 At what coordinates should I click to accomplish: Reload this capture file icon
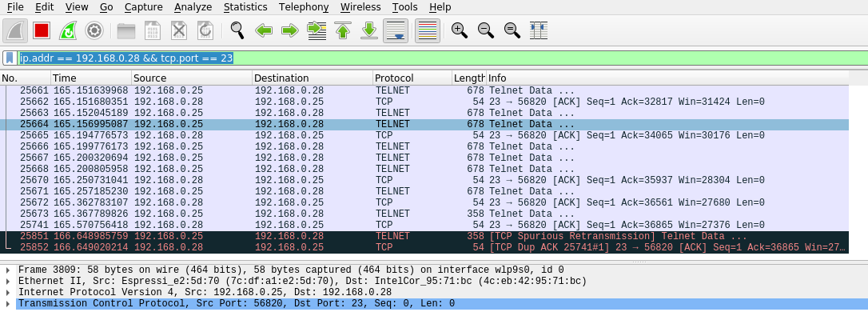tap(205, 30)
